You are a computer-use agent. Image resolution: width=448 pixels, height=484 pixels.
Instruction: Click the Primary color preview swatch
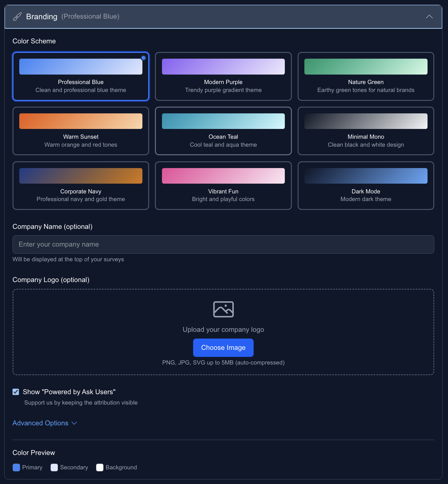tap(17, 468)
